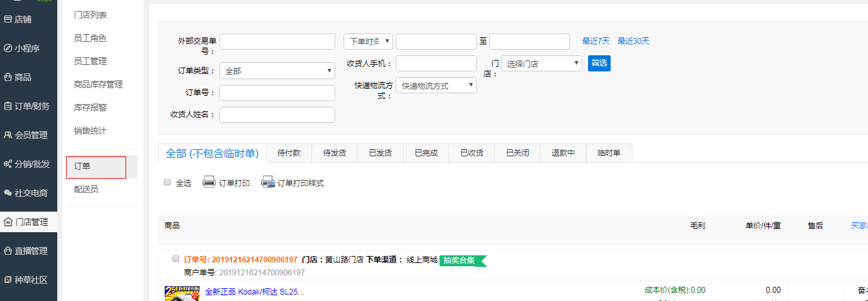Click the start date input before 至

[436, 41]
